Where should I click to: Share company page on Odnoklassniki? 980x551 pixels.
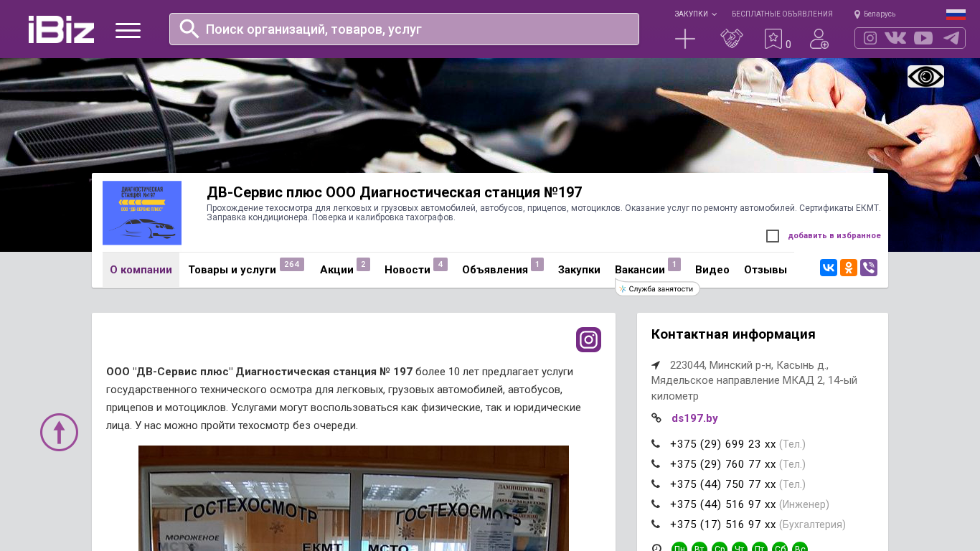click(849, 268)
